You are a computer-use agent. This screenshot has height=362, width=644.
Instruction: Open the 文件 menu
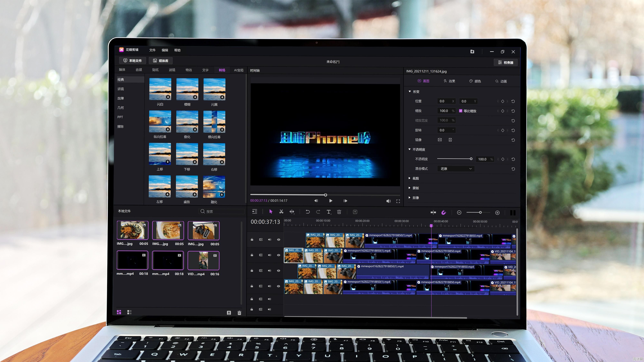(x=152, y=50)
